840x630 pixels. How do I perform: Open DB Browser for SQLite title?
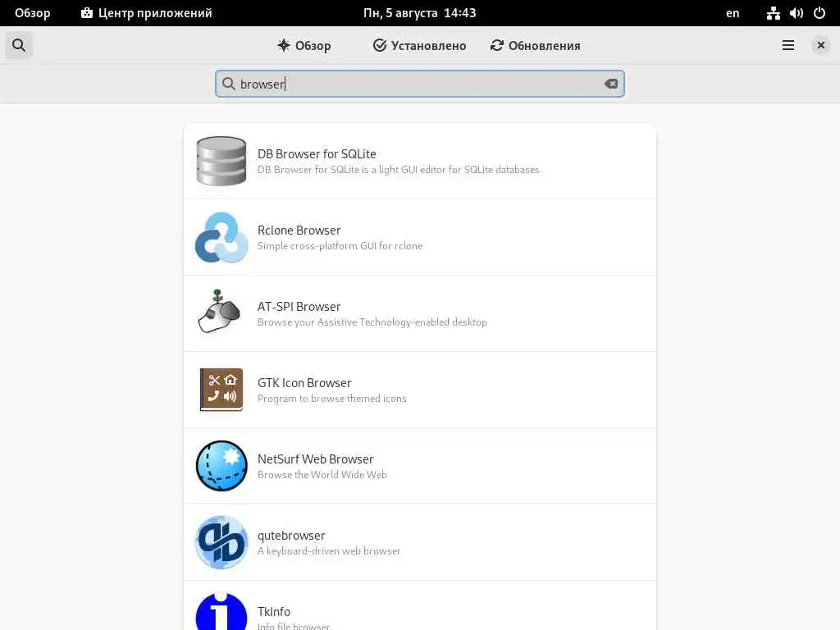(317, 153)
